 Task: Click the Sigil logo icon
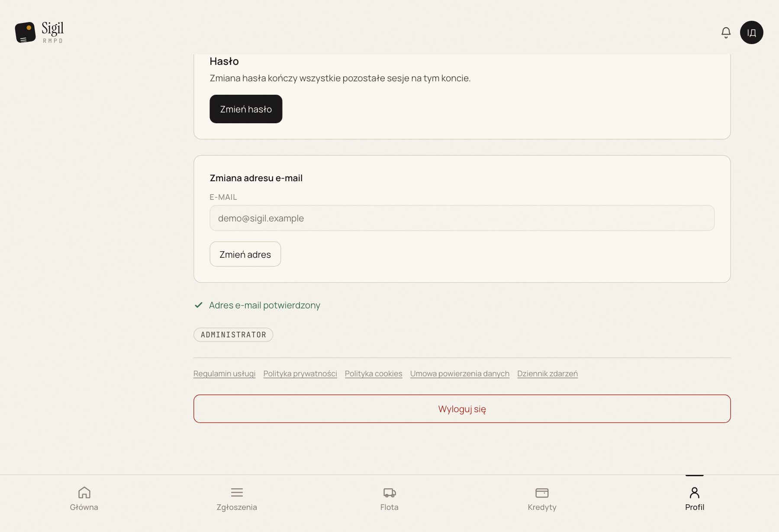point(25,32)
